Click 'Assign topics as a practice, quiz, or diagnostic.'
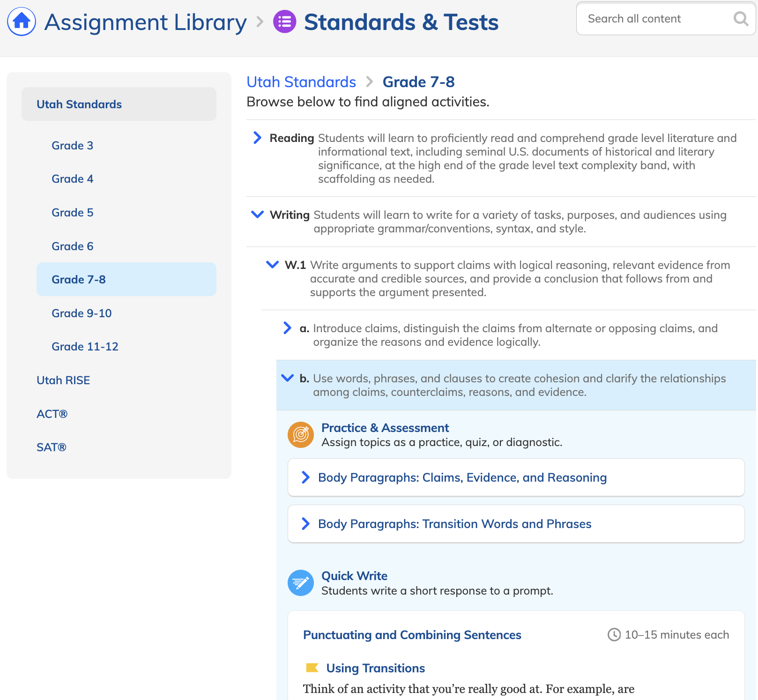The height and width of the screenshot is (700, 758). pos(442,442)
